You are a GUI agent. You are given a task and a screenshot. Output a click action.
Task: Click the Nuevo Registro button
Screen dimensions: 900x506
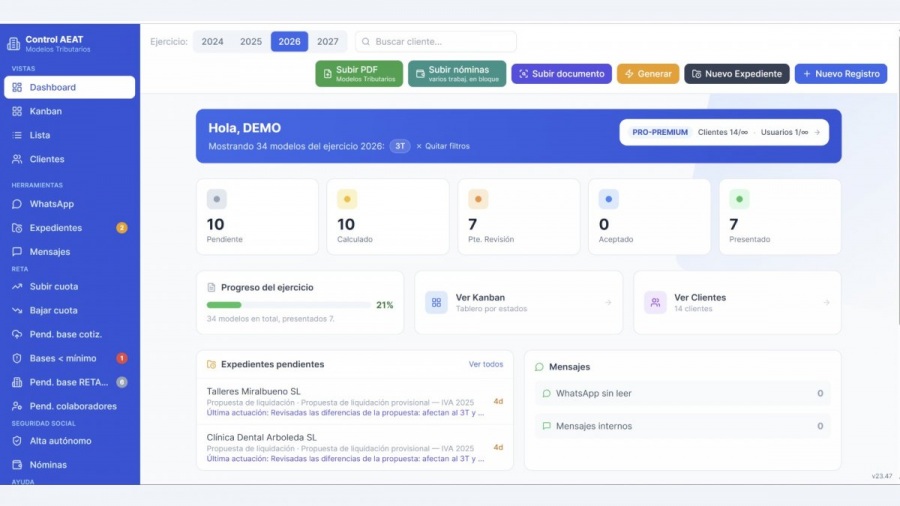coord(841,73)
